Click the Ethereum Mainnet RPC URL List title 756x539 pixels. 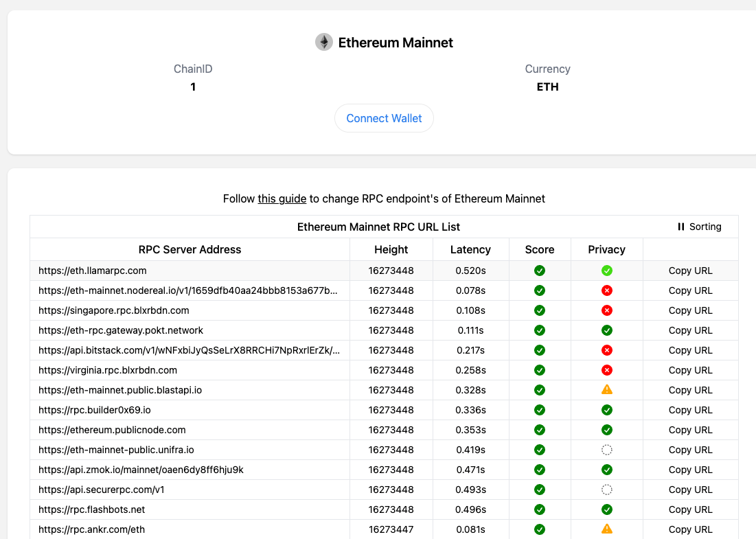(x=378, y=227)
